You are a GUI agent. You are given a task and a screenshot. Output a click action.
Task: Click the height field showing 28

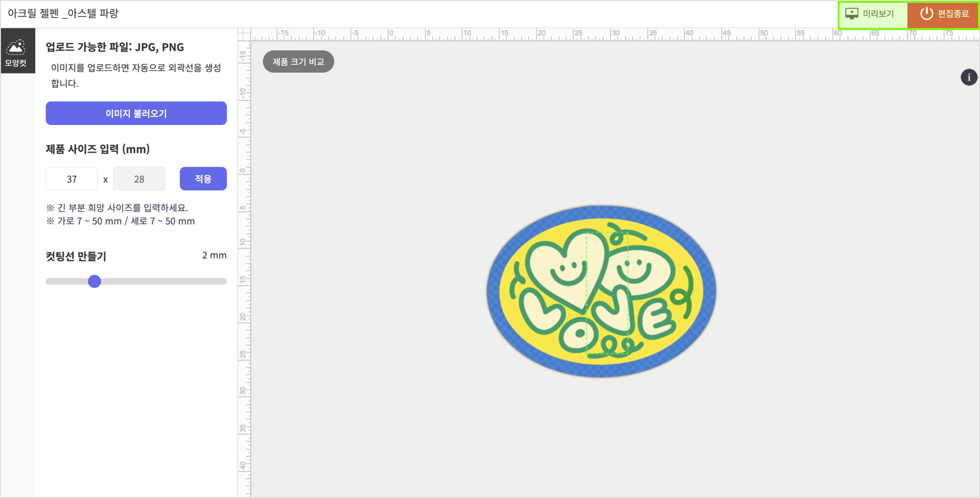pos(139,179)
